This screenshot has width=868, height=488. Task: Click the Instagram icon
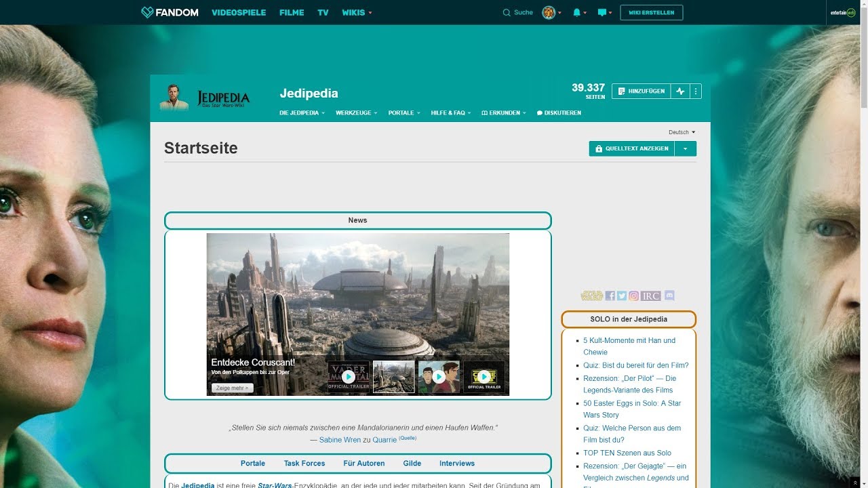(x=633, y=296)
